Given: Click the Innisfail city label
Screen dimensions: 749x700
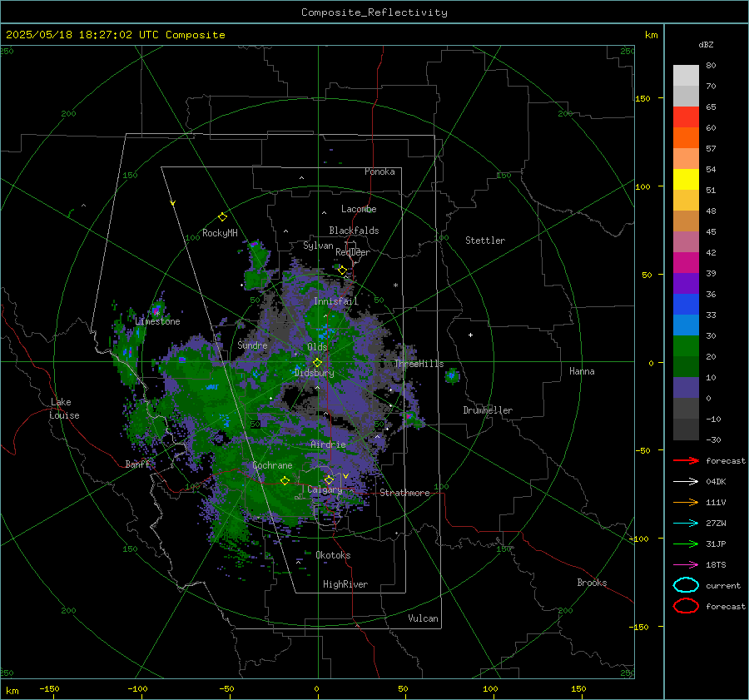Looking at the screenshot, I should click(335, 301).
